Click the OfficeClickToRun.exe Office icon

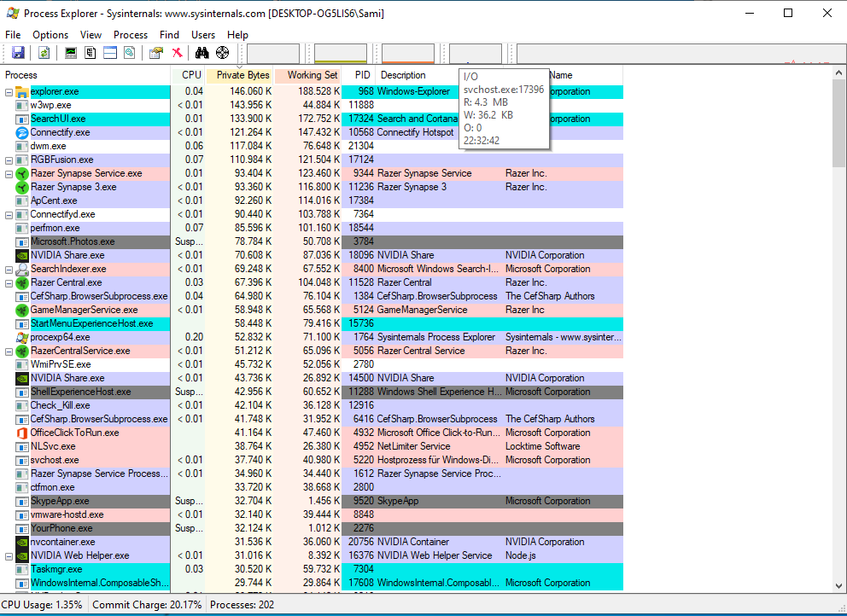click(21, 433)
